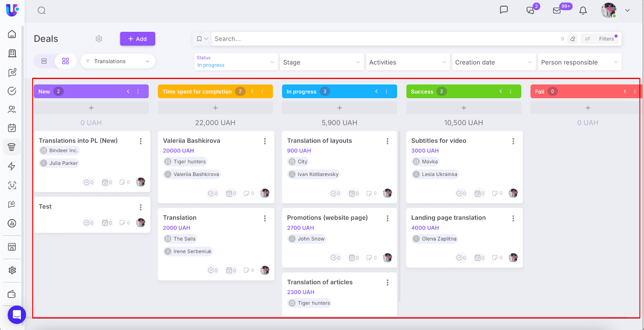Click the Add deal button
The height and width of the screenshot is (330, 644).
pyautogui.click(x=137, y=39)
